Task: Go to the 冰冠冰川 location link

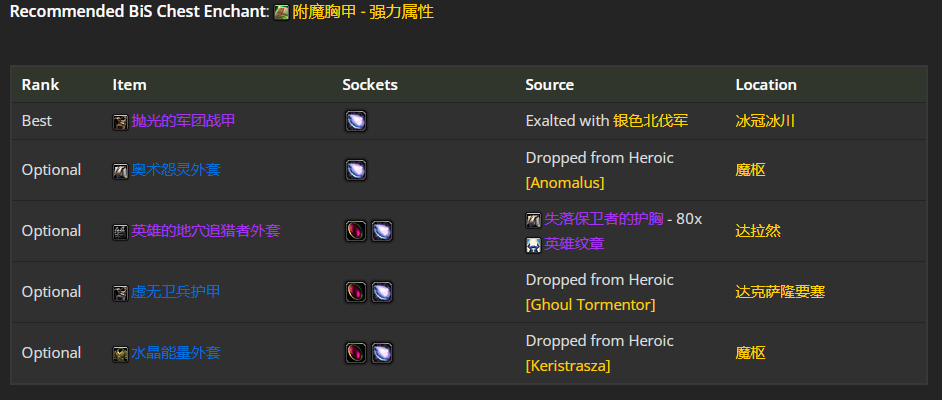Action: (765, 121)
